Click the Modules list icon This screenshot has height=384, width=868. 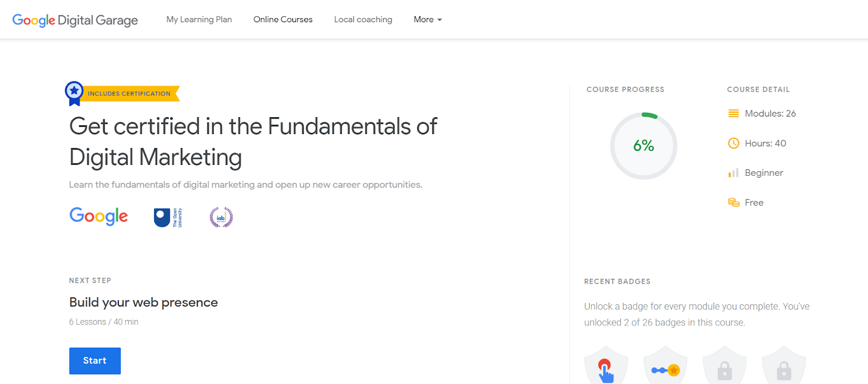(x=733, y=113)
